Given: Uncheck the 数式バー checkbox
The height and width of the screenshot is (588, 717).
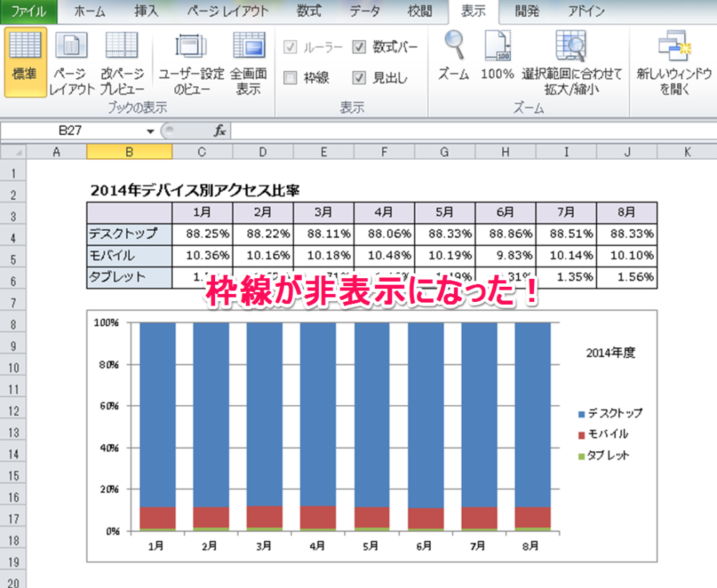Looking at the screenshot, I should [359, 48].
